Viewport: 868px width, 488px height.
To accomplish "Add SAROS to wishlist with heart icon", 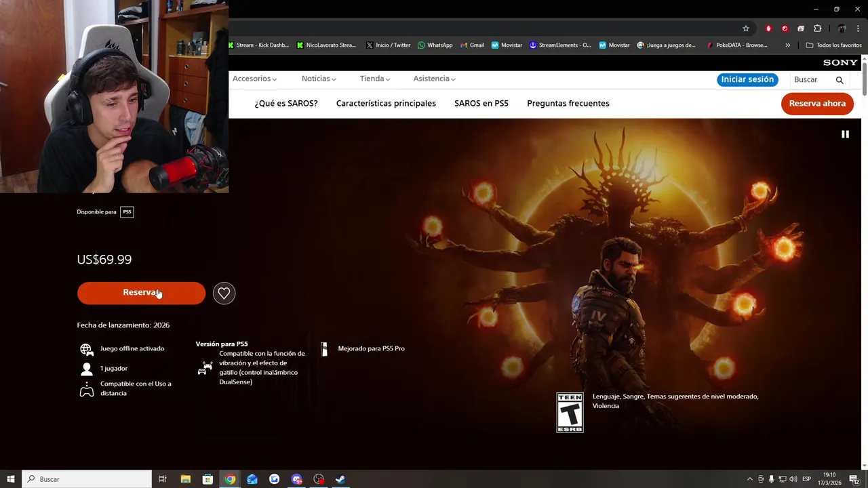I will (x=224, y=293).
